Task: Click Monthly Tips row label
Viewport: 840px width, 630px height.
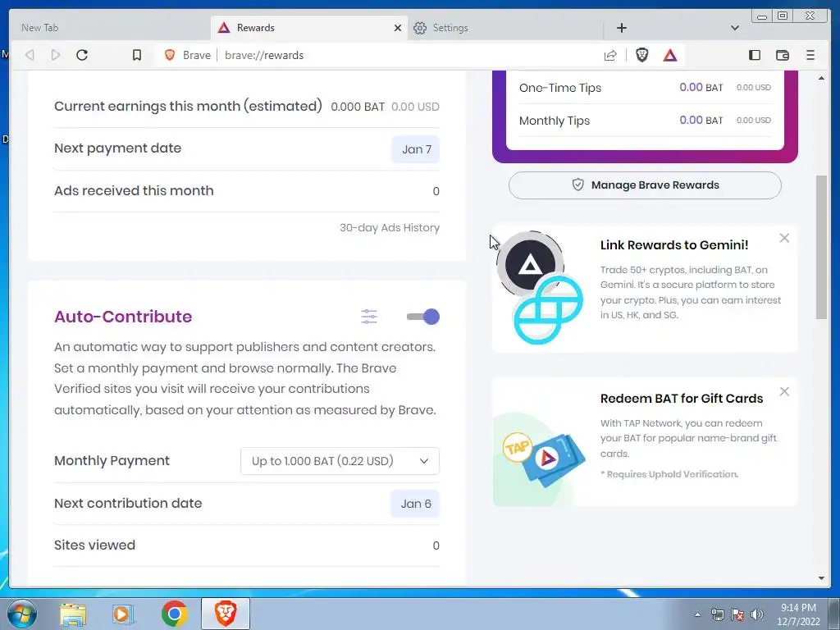Action: tap(554, 121)
